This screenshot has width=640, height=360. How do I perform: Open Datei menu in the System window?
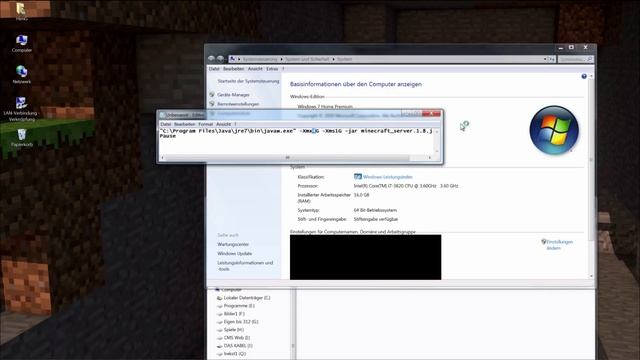(214, 69)
